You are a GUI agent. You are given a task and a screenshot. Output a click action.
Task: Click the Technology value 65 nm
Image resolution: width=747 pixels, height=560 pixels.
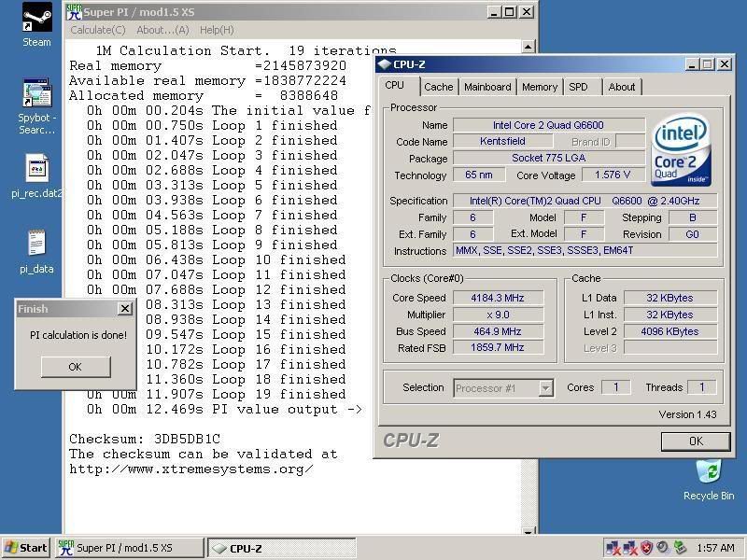[479, 175]
